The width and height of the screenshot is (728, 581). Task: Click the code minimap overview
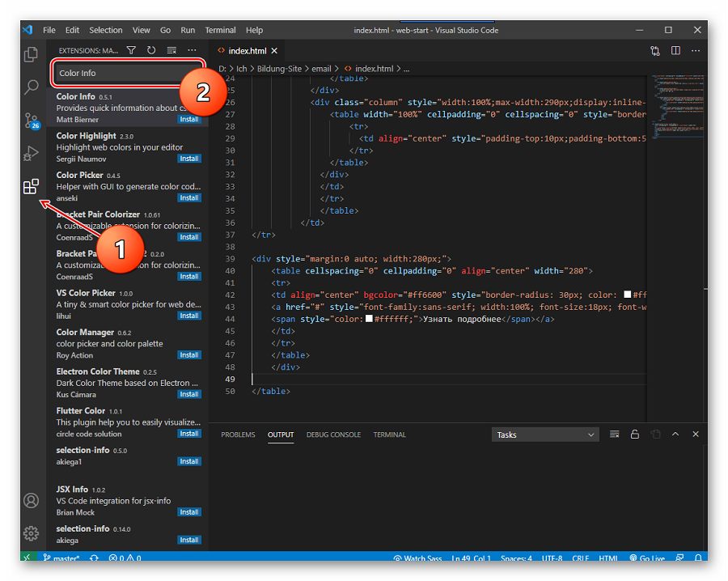tap(677, 107)
